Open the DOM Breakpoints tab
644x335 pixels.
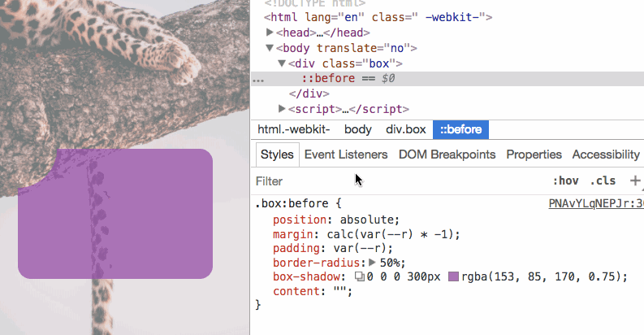447,154
